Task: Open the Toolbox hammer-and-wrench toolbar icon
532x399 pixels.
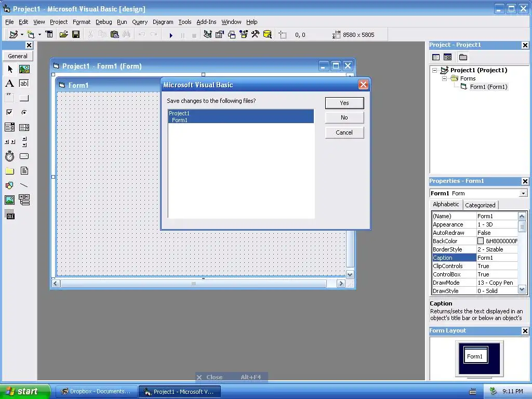Action: point(256,35)
